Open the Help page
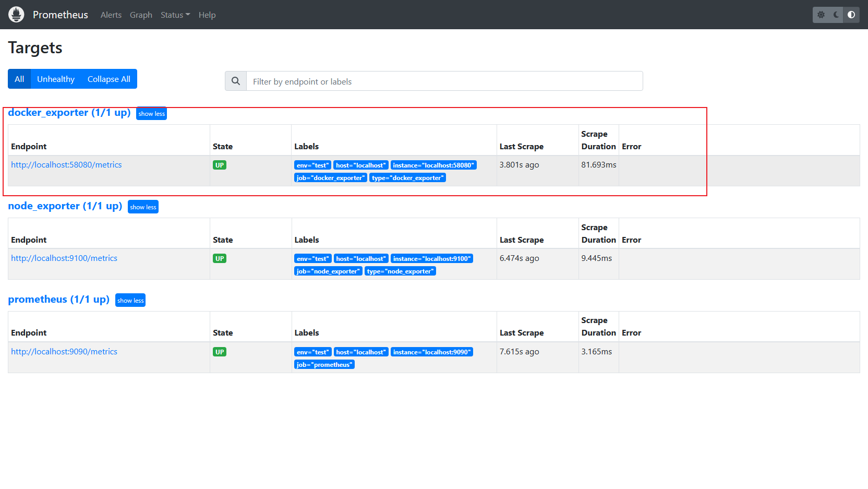This screenshot has height=489, width=868. [207, 15]
